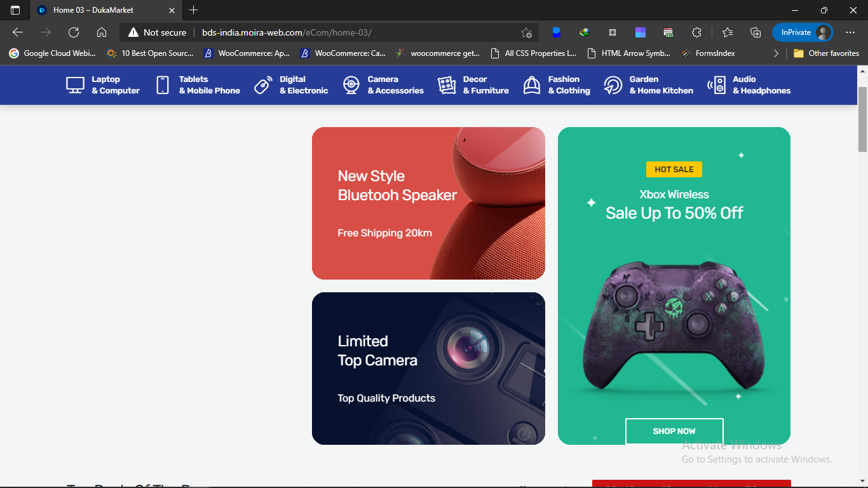Open the FormsIndex bookmark
868x488 pixels.
tap(708, 53)
